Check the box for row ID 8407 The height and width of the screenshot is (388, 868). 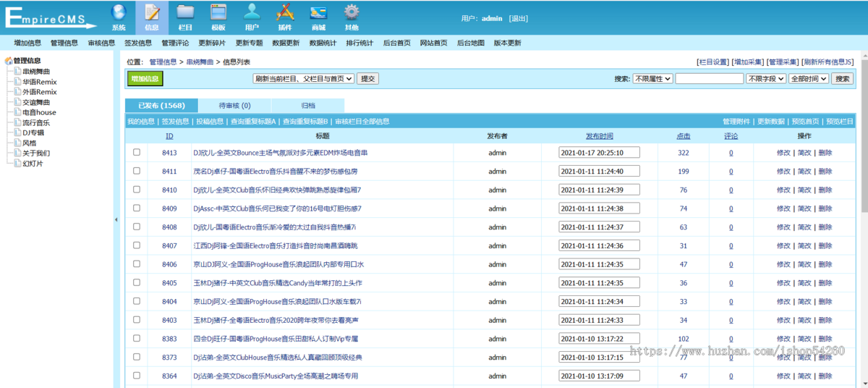(x=137, y=245)
